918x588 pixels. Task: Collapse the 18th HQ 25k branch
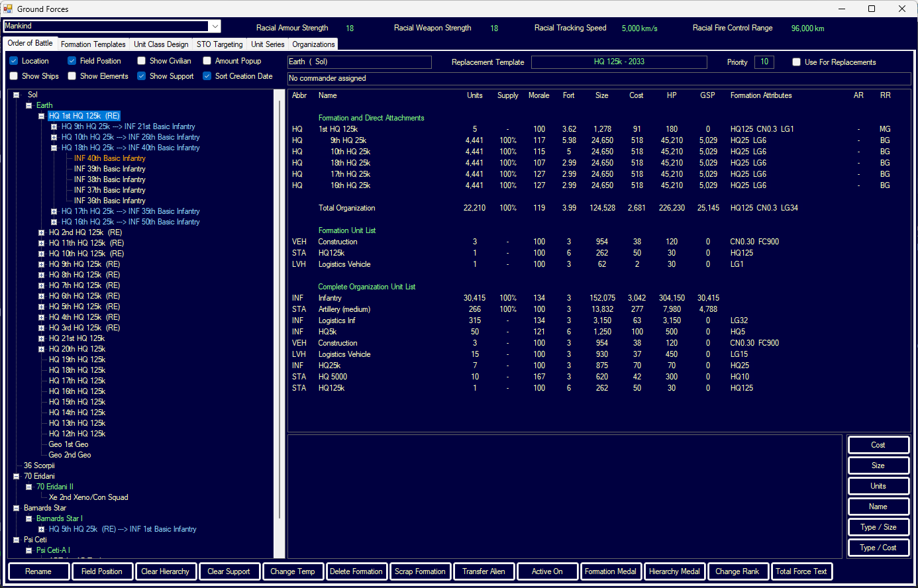[54, 148]
